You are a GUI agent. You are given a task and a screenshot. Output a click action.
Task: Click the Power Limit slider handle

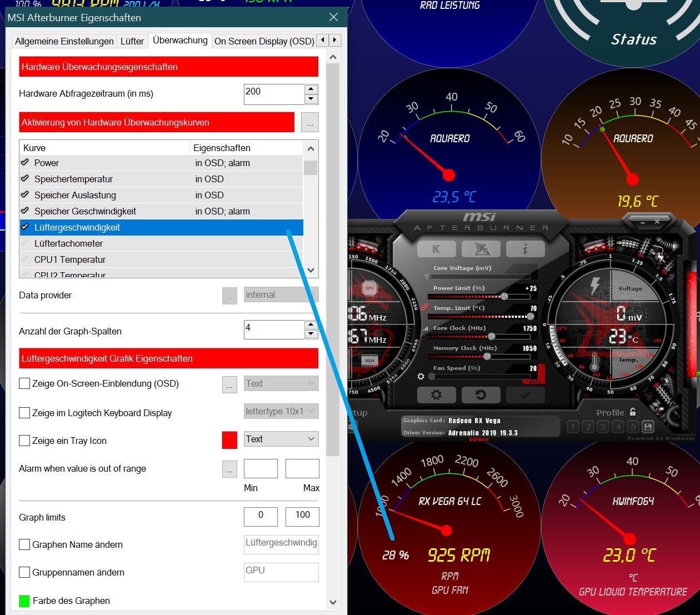504,296
